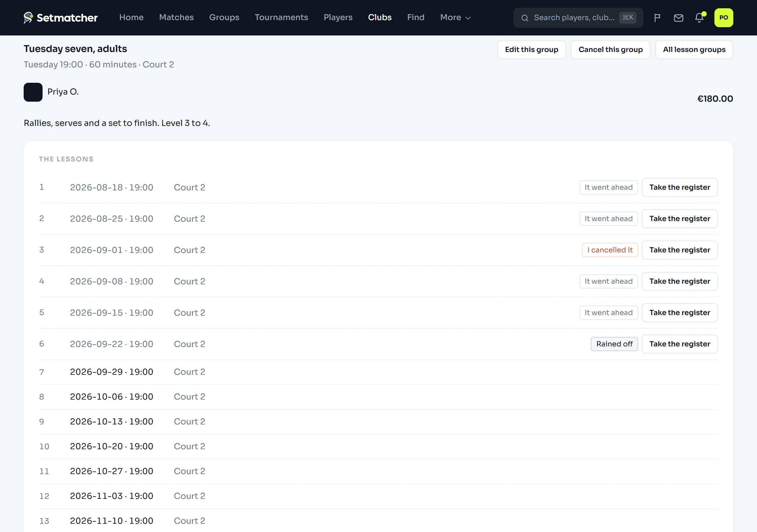Take the register for 2026-09-01 lesson

tap(680, 250)
